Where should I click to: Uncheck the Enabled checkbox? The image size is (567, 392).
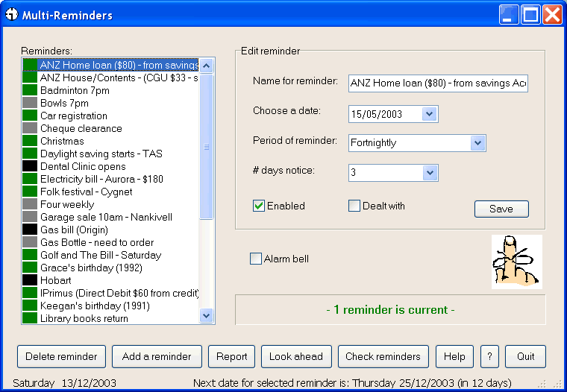(x=259, y=206)
